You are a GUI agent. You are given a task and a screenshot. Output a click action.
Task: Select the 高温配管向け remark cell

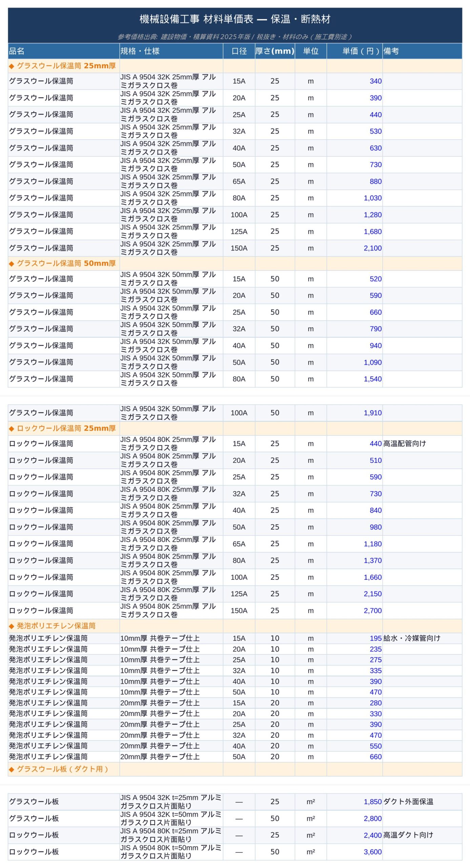(405, 444)
